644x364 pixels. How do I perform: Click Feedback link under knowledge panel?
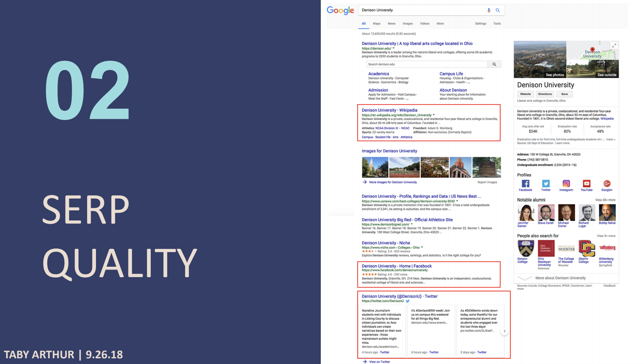(x=609, y=286)
